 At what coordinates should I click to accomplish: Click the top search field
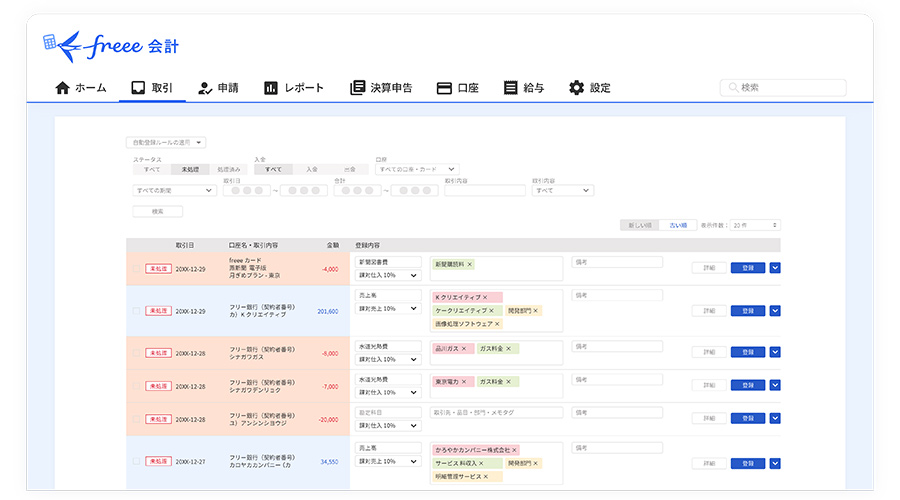[x=783, y=88]
